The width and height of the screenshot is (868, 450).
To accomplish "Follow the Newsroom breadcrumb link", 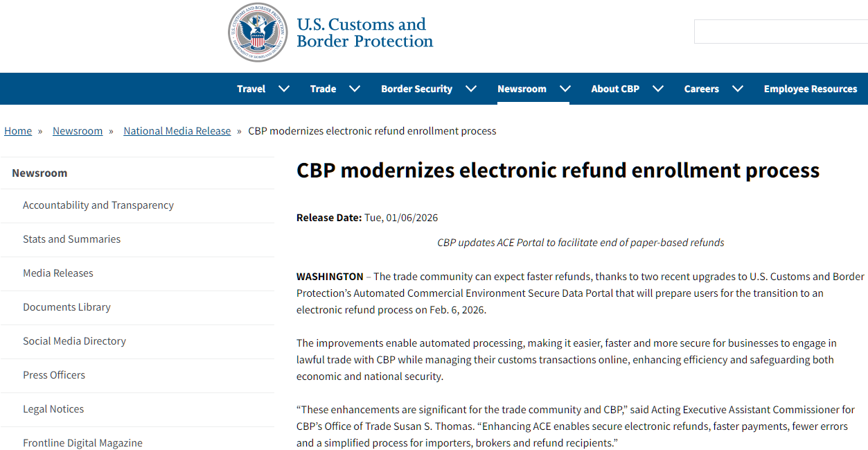I will tap(78, 131).
